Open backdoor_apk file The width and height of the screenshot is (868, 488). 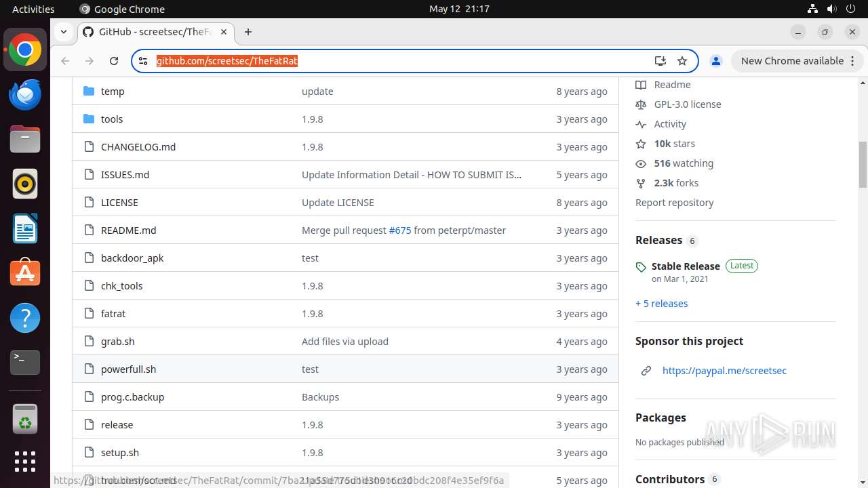[x=132, y=258]
